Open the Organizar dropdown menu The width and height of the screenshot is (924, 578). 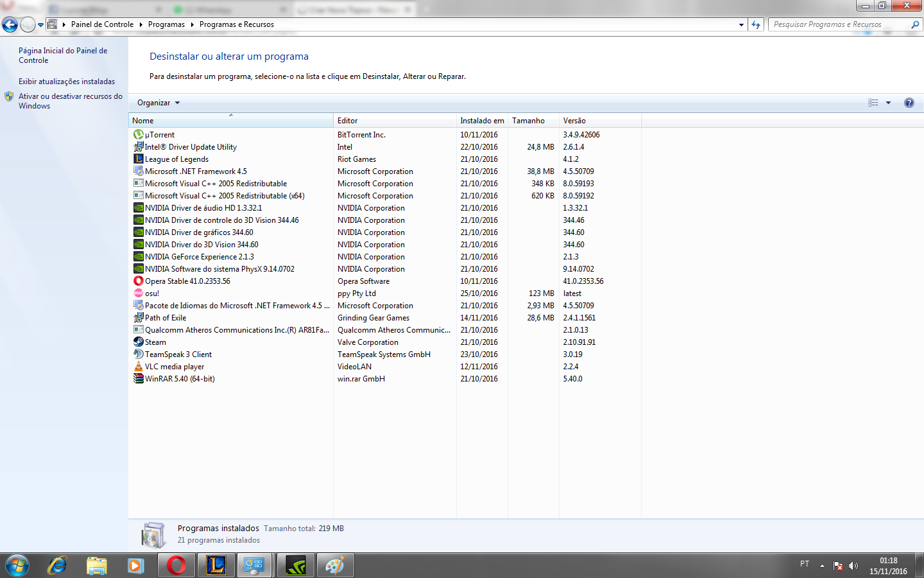[x=158, y=103]
